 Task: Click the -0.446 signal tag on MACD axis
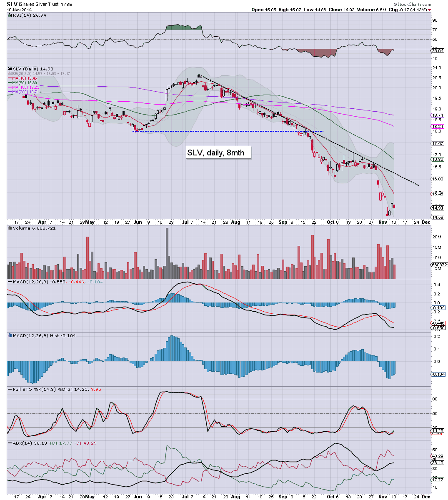(438, 323)
